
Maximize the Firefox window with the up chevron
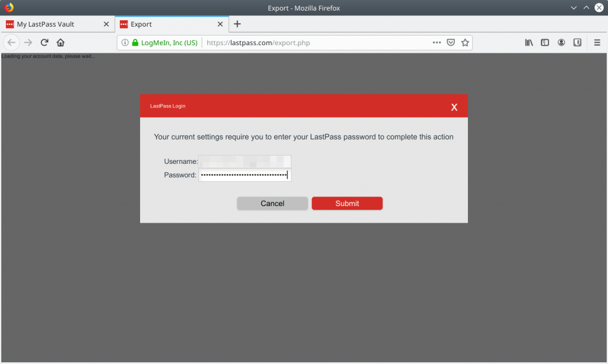point(586,8)
